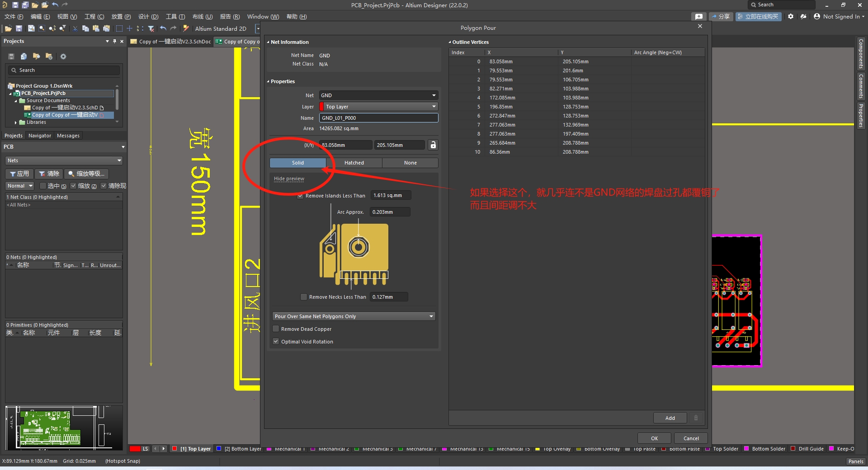The width and height of the screenshot is (868, 470).
Task: Click Add vertex button
Action: (670, 418)
